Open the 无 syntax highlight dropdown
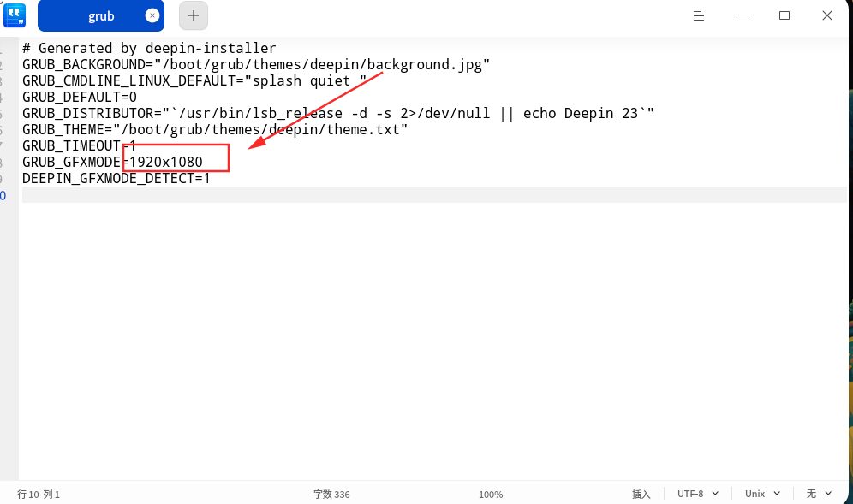 tap(819, 494)
